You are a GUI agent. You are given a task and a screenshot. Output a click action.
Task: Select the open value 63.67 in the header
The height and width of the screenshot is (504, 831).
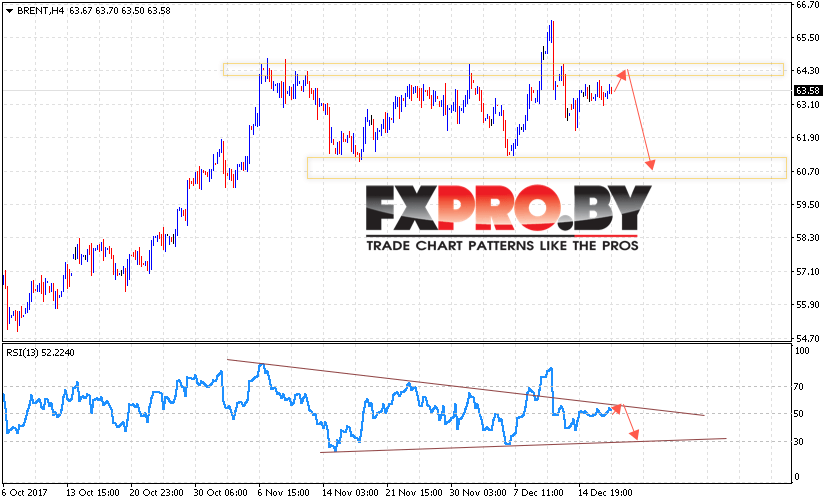point(81,11)
